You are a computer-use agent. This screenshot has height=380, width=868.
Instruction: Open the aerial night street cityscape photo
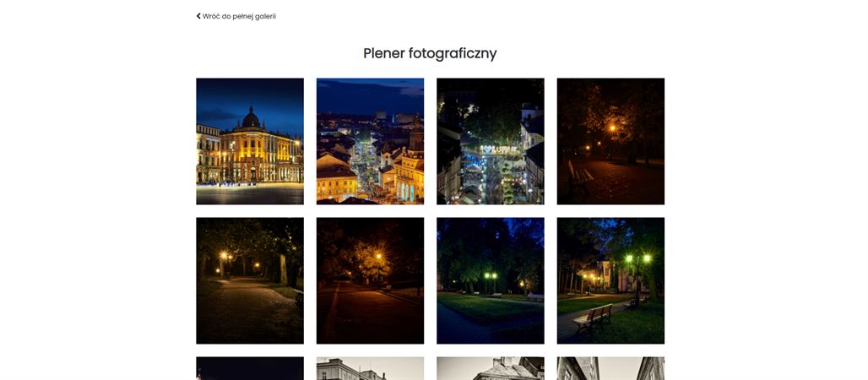click(x=370, y=141)
